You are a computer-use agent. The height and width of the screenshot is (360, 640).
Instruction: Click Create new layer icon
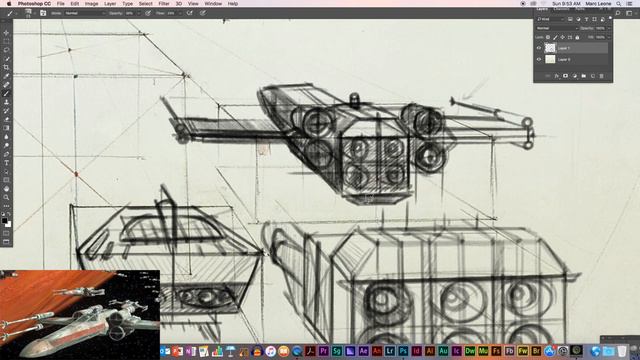(x=593, y=76)
